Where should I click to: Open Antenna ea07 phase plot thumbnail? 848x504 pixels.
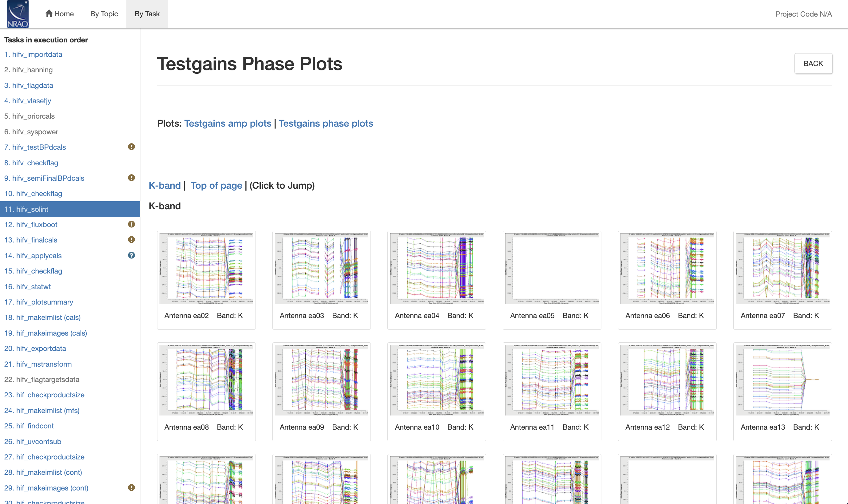click(782, 268)
